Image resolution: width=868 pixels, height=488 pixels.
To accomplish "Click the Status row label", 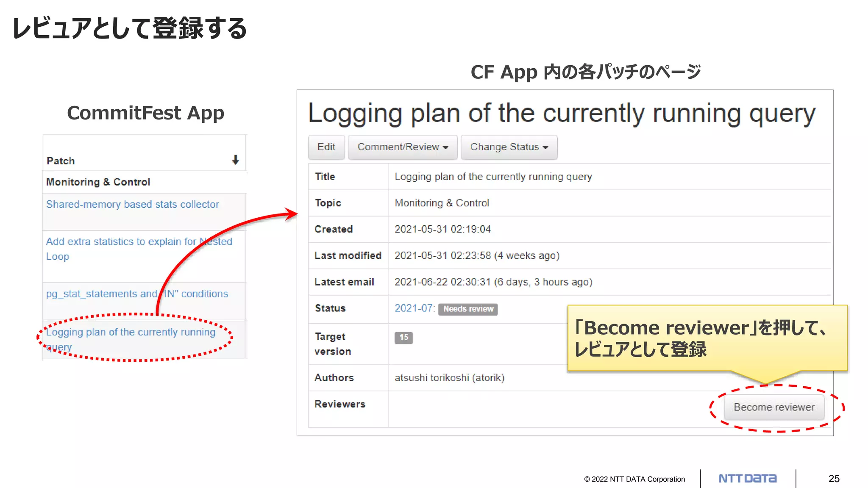I will pyautogui.click(x=330, y=308).
